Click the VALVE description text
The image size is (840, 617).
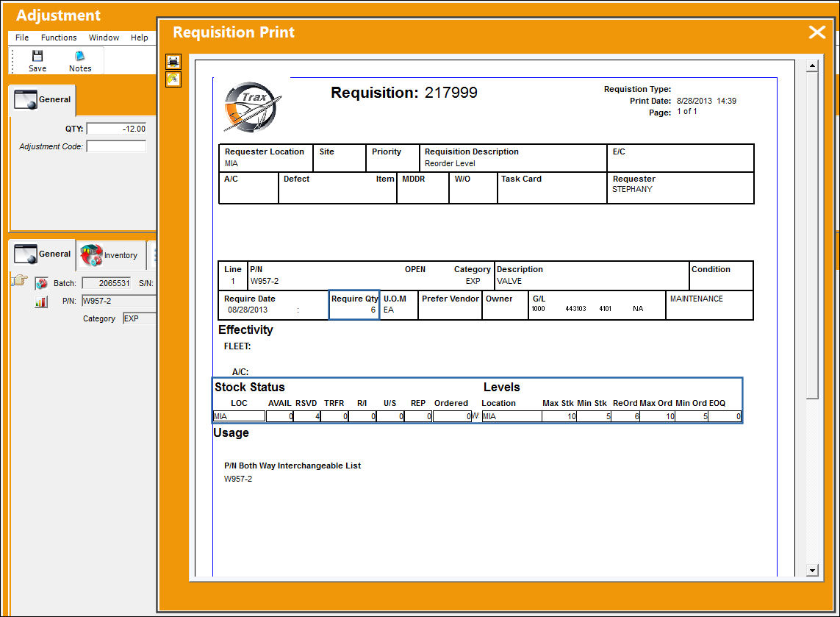point(509,281)
